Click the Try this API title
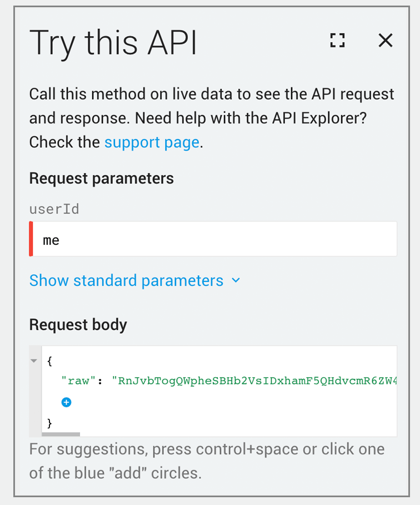The height and width of the screenshot is (505, 420). coord(113,43)
